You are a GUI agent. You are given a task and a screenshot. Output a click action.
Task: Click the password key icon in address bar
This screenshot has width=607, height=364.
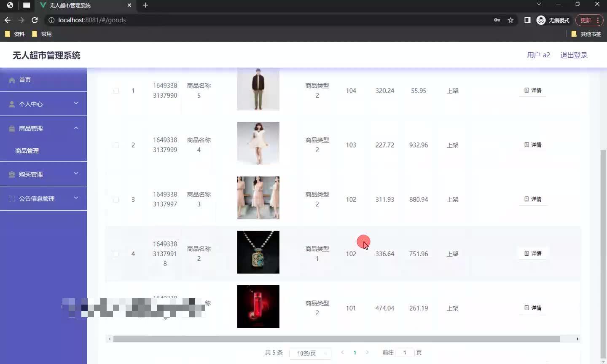tap(497, 20)
